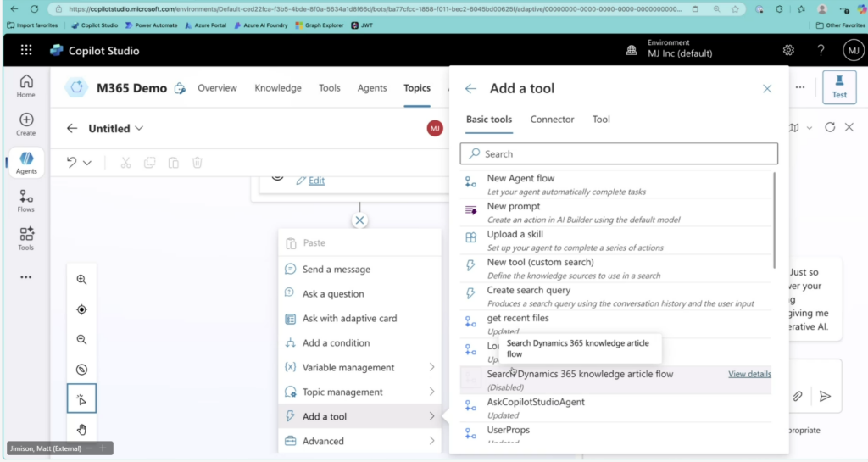Refresh the test chat conversation
Screen dimensions: 868x462
[829, 127]
